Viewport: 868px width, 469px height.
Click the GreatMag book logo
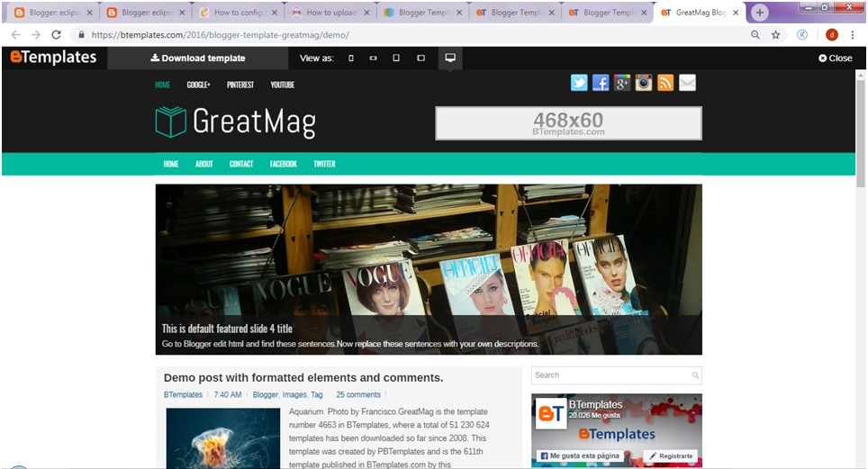170,122
